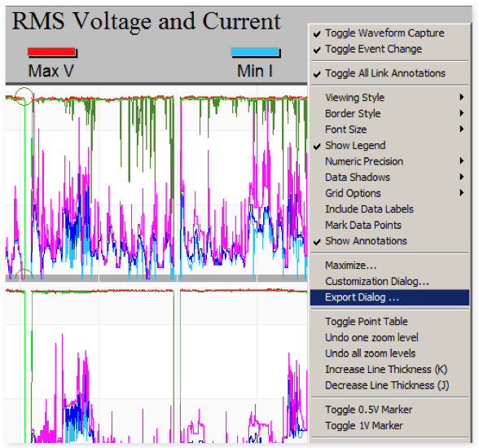The height and width of the screenshot is (448, 479).
Task: Choose Undo all zoom levels
Action: 389,354
